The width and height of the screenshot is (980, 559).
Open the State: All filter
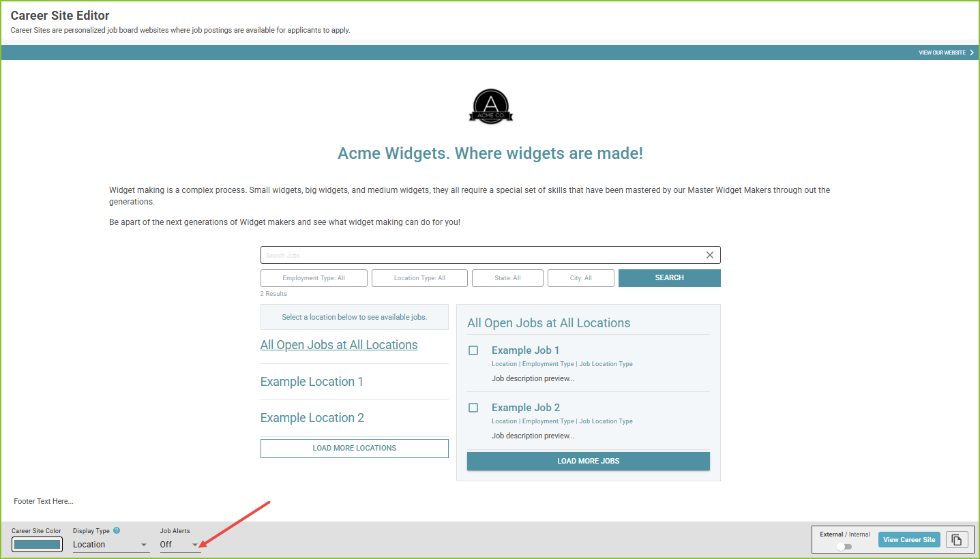(507, 278)
